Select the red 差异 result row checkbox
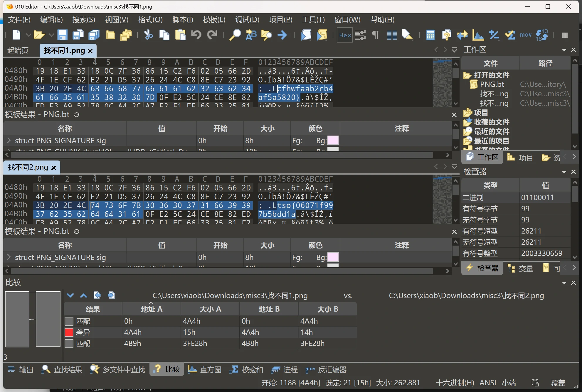The image size is (582, 392). point(69,332)
